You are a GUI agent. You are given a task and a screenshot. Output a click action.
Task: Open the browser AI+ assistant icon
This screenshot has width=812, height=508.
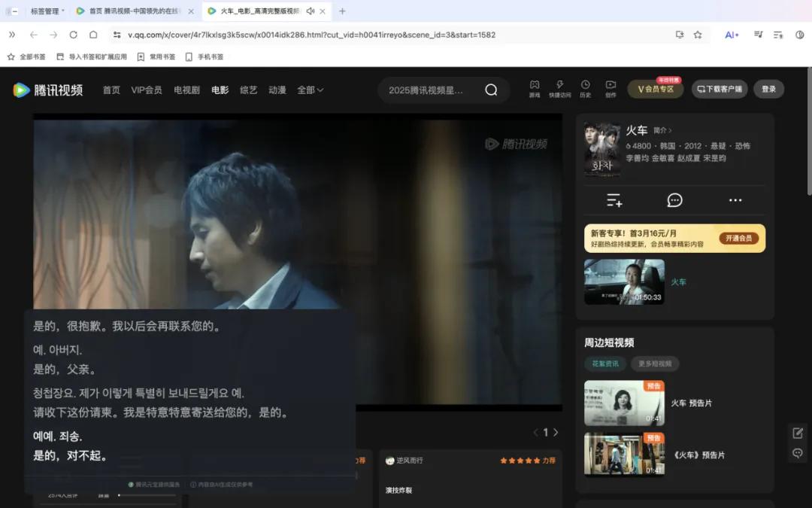tap(731, 35)
